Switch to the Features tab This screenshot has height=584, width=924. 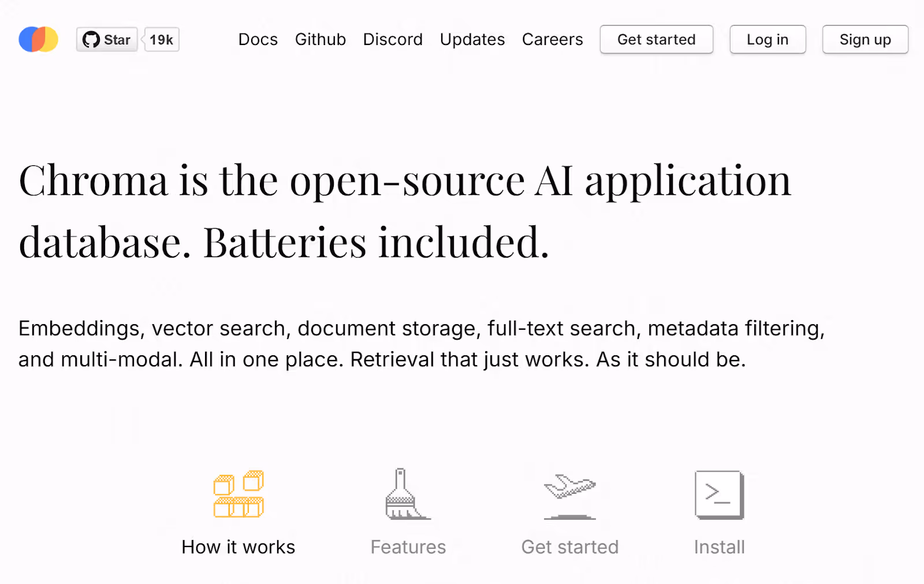coord(408,547)
